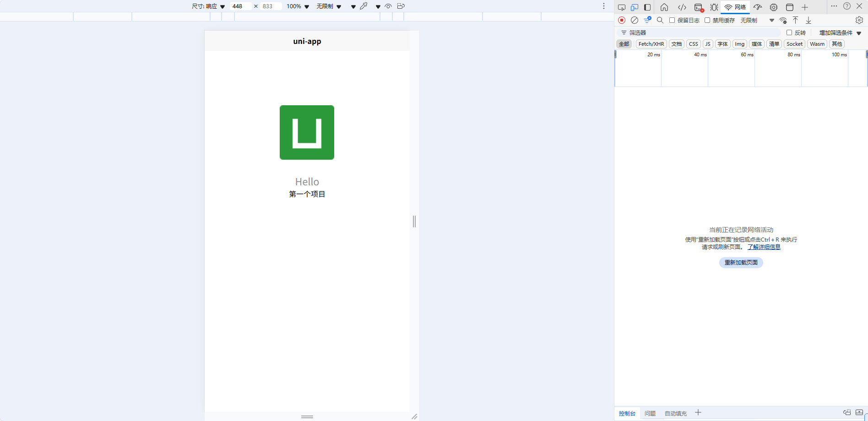Focus the 筛选器 filter input field

[700, 32]
